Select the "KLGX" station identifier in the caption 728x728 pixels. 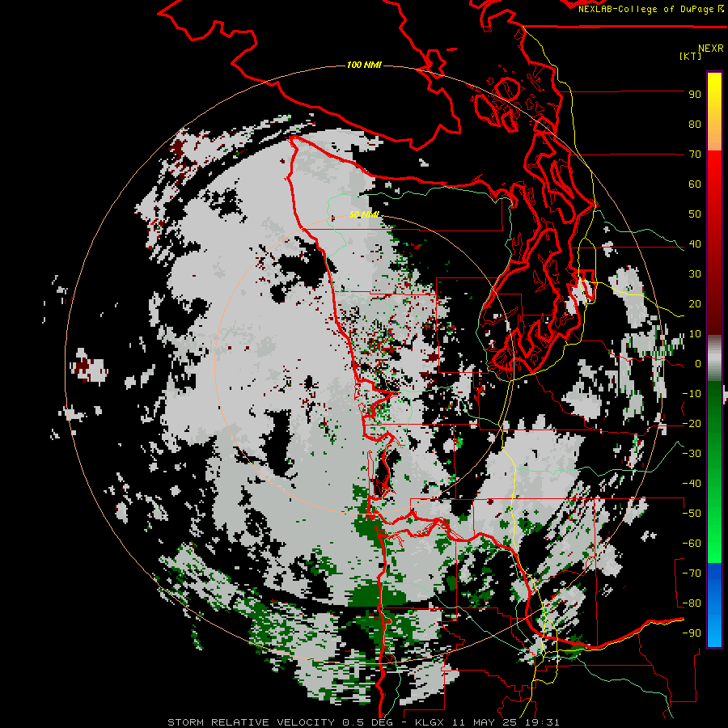point(429,722)
